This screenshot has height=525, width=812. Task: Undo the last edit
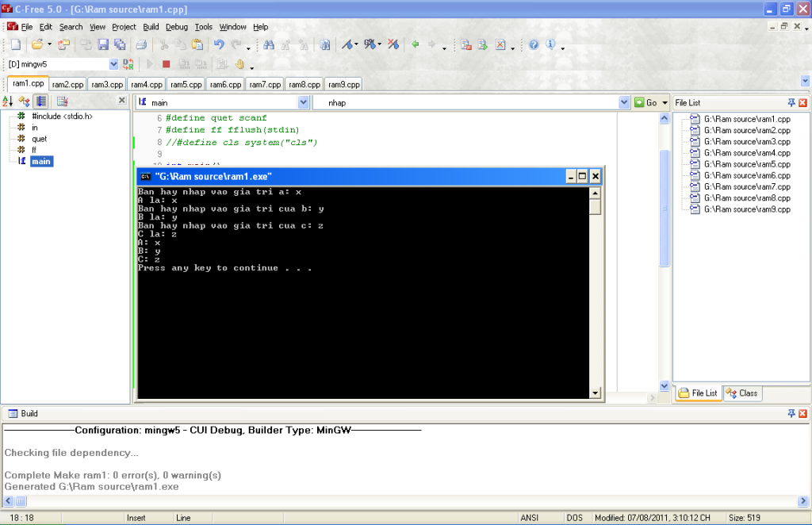tap(219, 44)
